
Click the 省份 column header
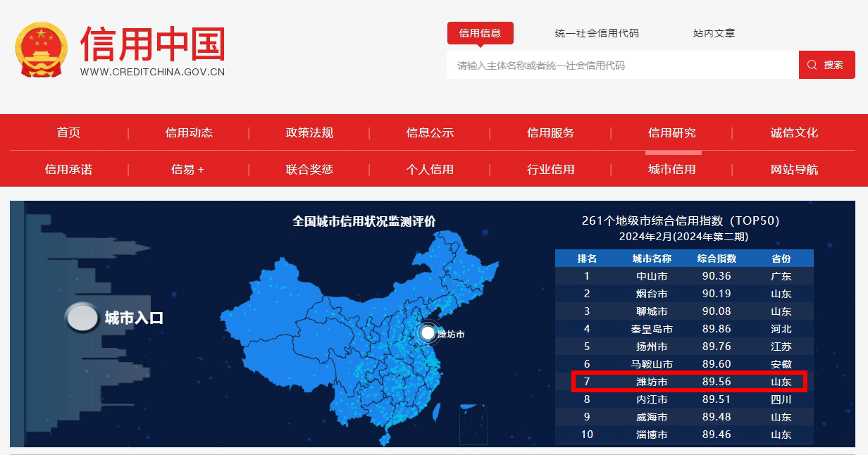click(x=781, y=258)
